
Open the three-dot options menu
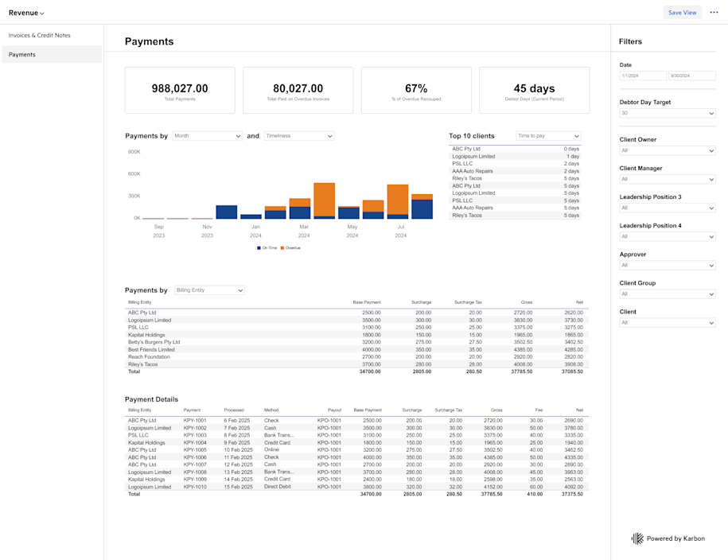[714, 12]
